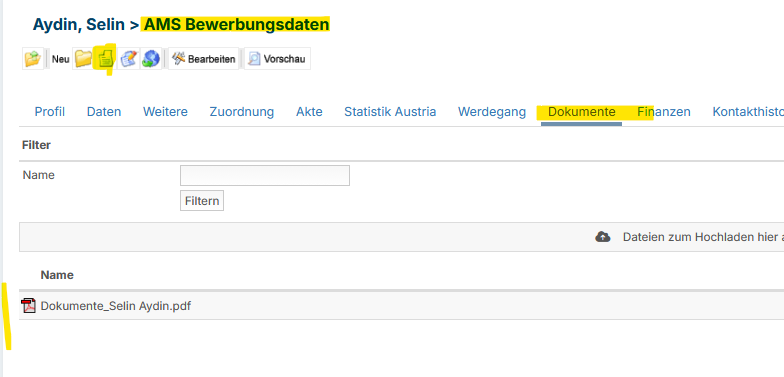Image resolution: width=784 pixels, height=377 pixels.
Task: Click the cloud upload icon
Action: click(x=602, y=237)
